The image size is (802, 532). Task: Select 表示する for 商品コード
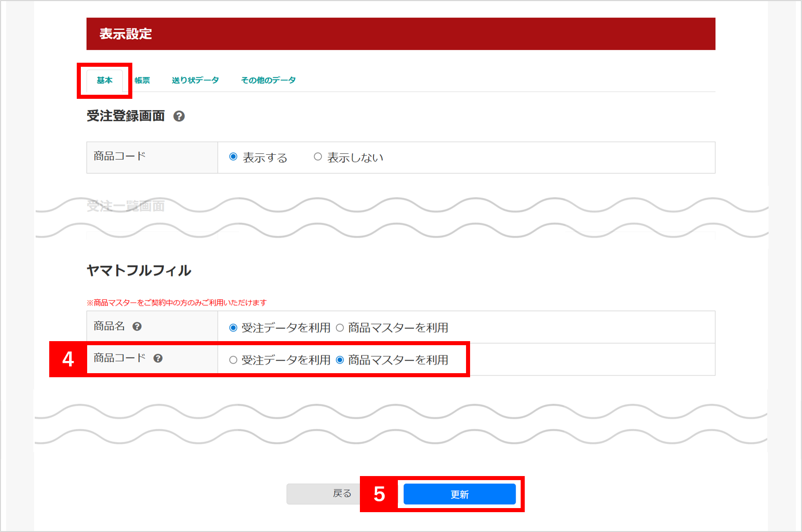pos(233,157)
